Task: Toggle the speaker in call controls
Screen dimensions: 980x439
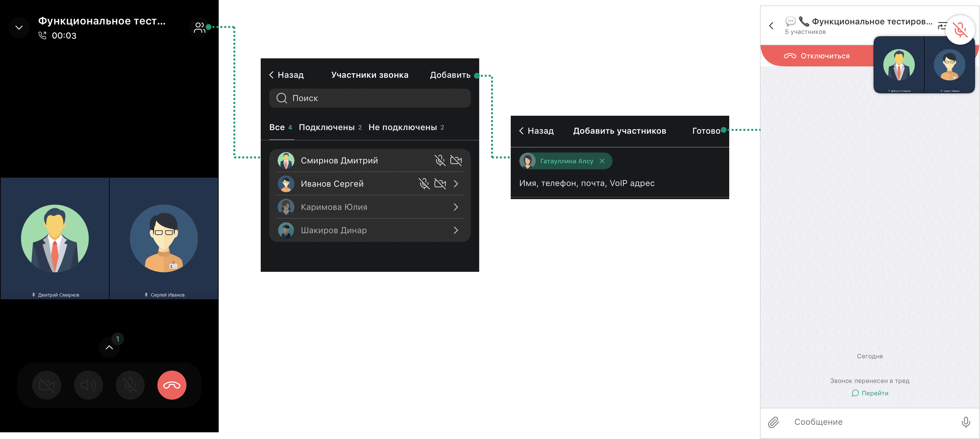Action: pyautogui.click(x=88, y=385)
